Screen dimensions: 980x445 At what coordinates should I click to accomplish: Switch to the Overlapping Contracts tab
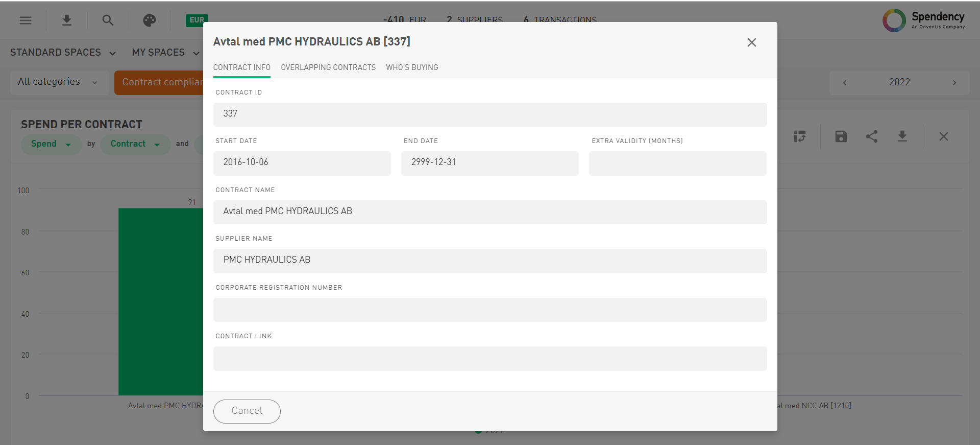pos(328,67)
